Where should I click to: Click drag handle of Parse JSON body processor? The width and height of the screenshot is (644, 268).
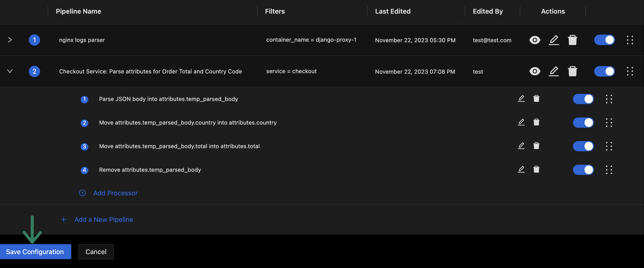pyautogui.click(x=609, y=99)
